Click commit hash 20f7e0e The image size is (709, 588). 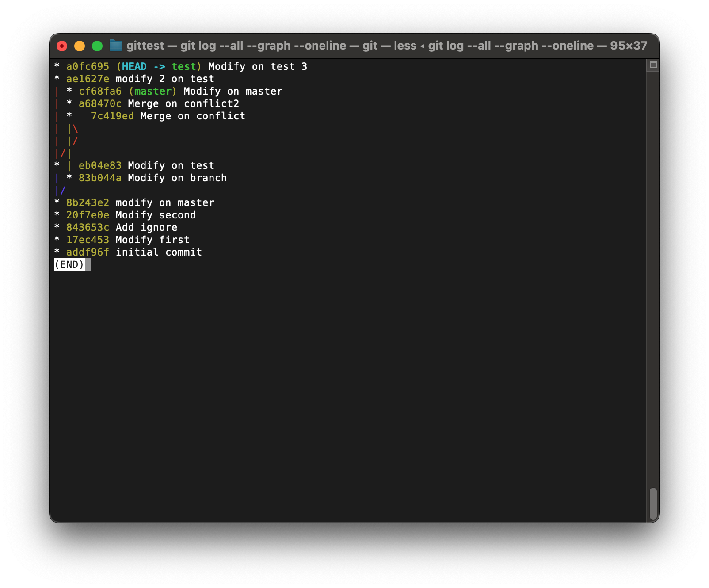pyautogui.click(x=88, y=215)
